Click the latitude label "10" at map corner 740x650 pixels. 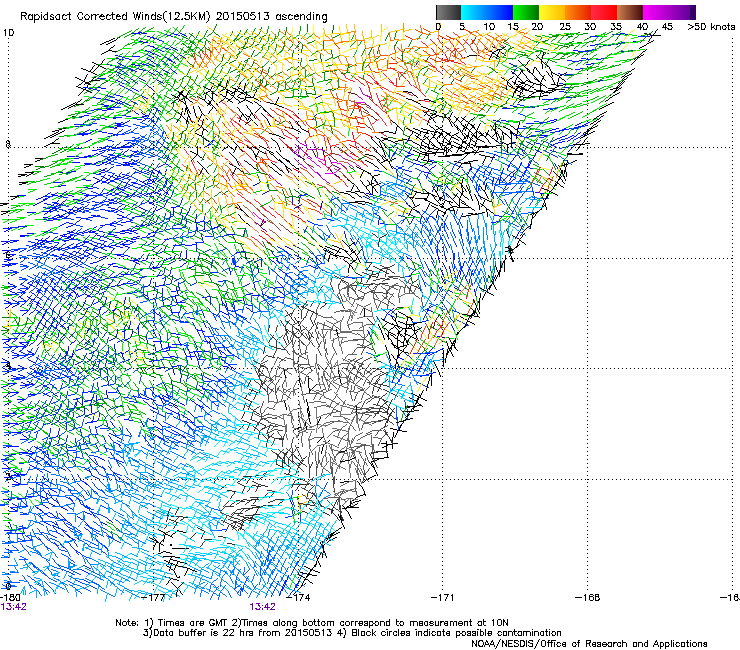click(8, 33)
